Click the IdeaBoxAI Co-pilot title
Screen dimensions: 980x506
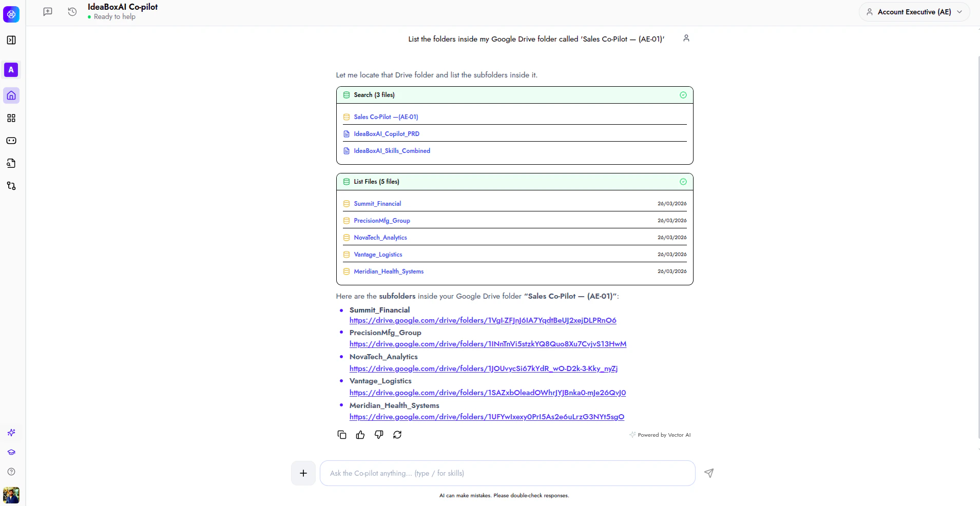(123, 7)
